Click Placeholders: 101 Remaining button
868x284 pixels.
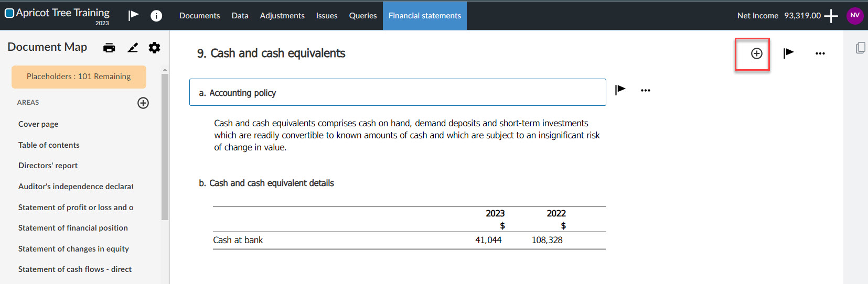pyautogui.click(x=79, y=77)
